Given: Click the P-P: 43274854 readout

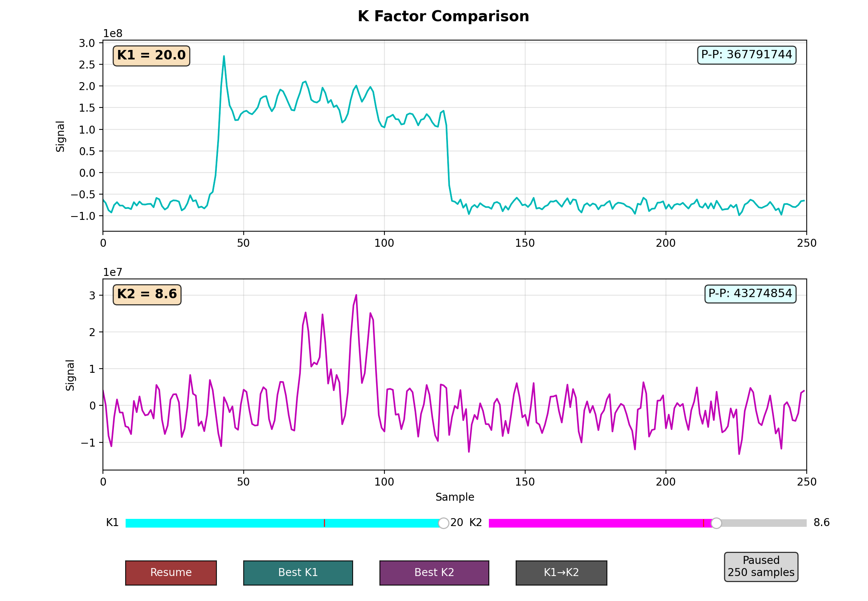Looking at the screenshot, I should [x=750, y=294].
